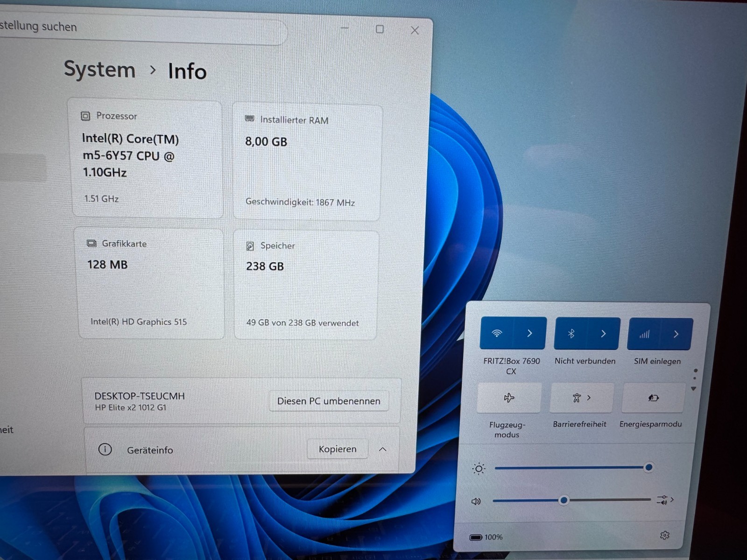Adjust the brightness slider handle
Image resolution: width=747 pixels, height=560 pixels.
click(648, 467)
